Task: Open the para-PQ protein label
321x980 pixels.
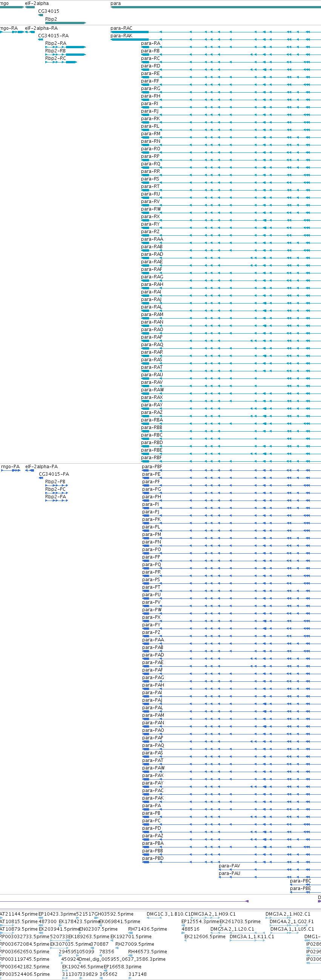Action: (x=152, y=565)
